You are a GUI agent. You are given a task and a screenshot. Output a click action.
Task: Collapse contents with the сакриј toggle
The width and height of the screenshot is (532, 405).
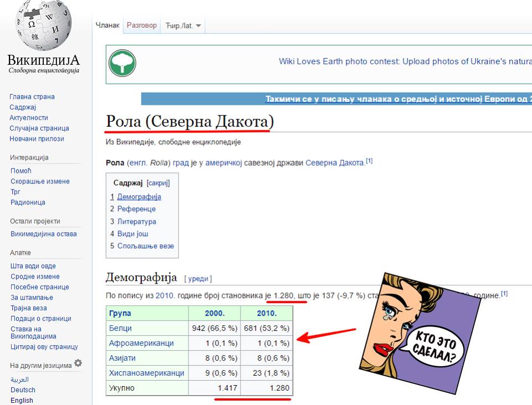tap(158, 183)
